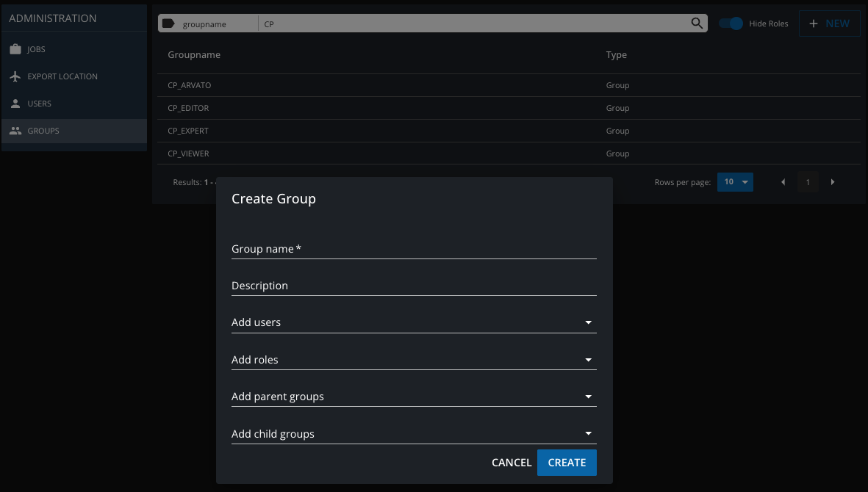Open Export Location via airplane icon

tap(14, 76)
